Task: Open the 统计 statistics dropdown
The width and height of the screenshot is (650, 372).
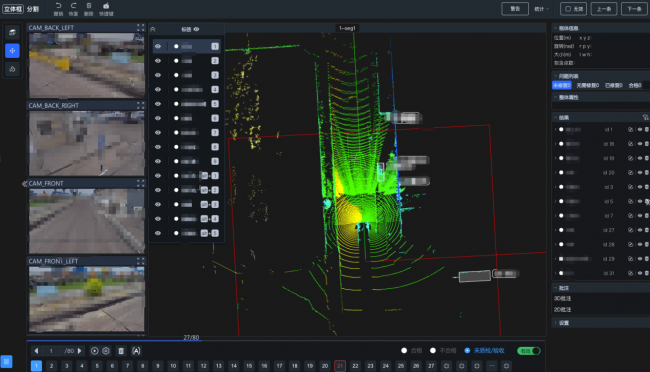Action: (541, 9)
